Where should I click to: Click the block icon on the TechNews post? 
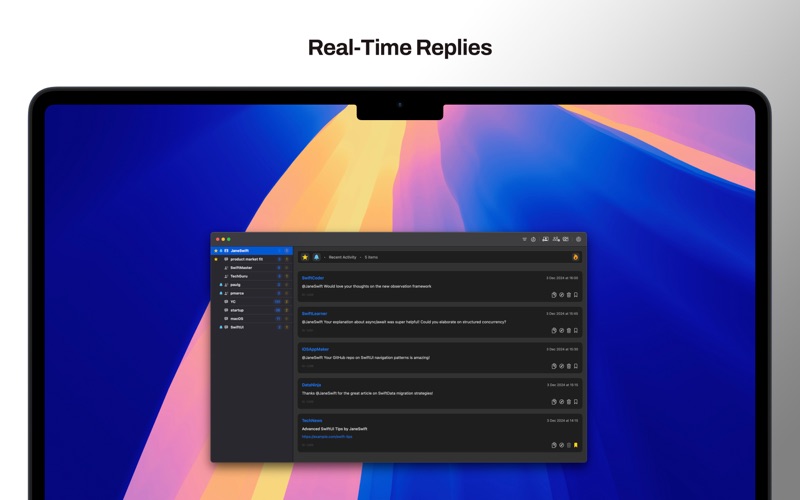click(x=561, y=445)
